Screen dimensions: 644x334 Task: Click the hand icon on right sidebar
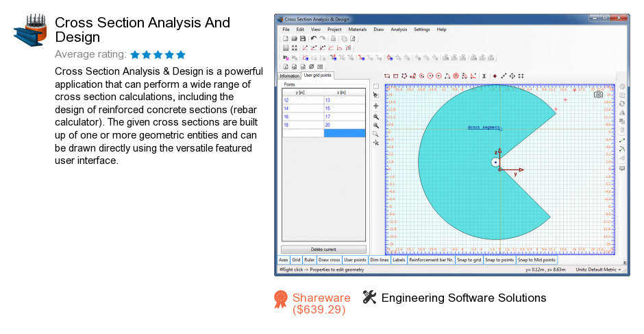pyautogui.click(x=622, y=87)
